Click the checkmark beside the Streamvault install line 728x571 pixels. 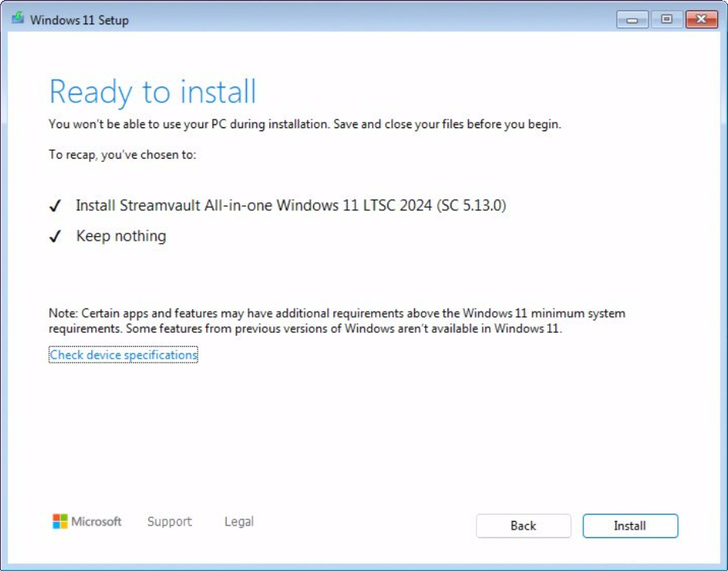pyautogui.click(x=55, y=205)
